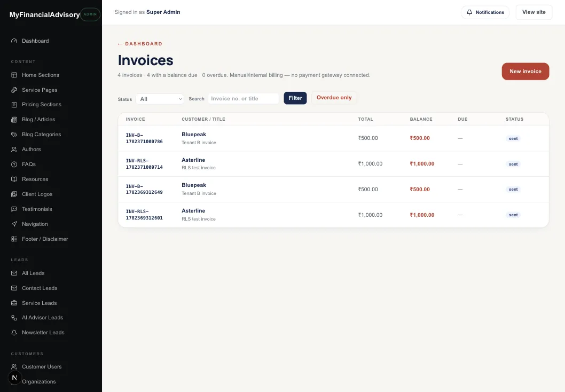Open invoice INV-B-1782371000786
The width and height of the screenshot is (565, 392).
144,138
